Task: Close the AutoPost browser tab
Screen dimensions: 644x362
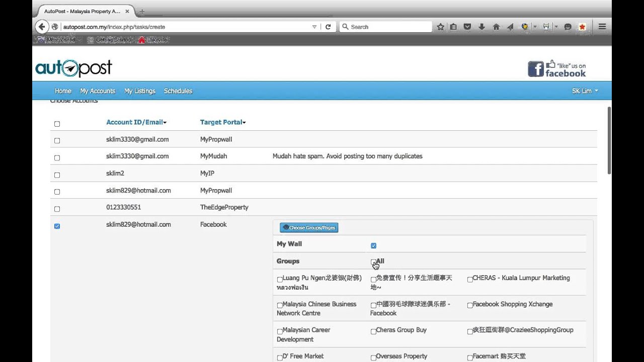Action: pyautogui.click(x=127, y=11)
